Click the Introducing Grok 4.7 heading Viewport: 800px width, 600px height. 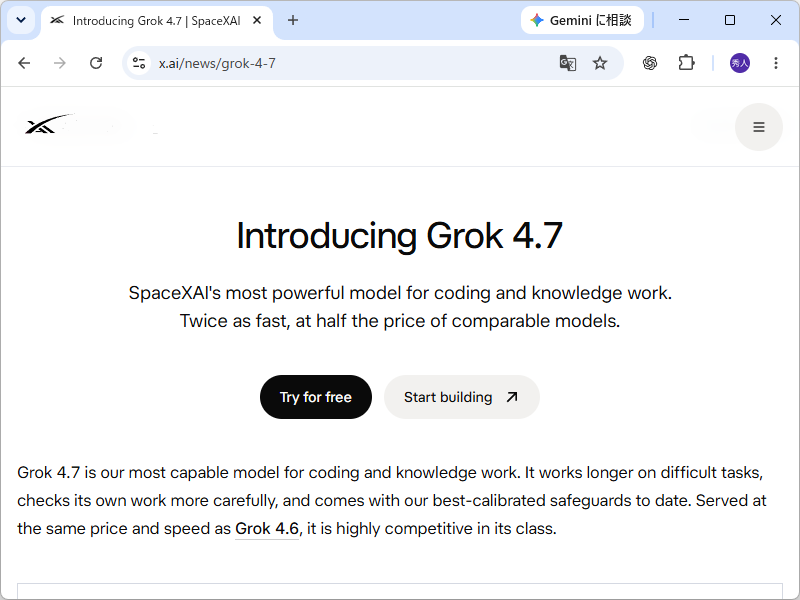pyautogui.click(x=399, y=236)
